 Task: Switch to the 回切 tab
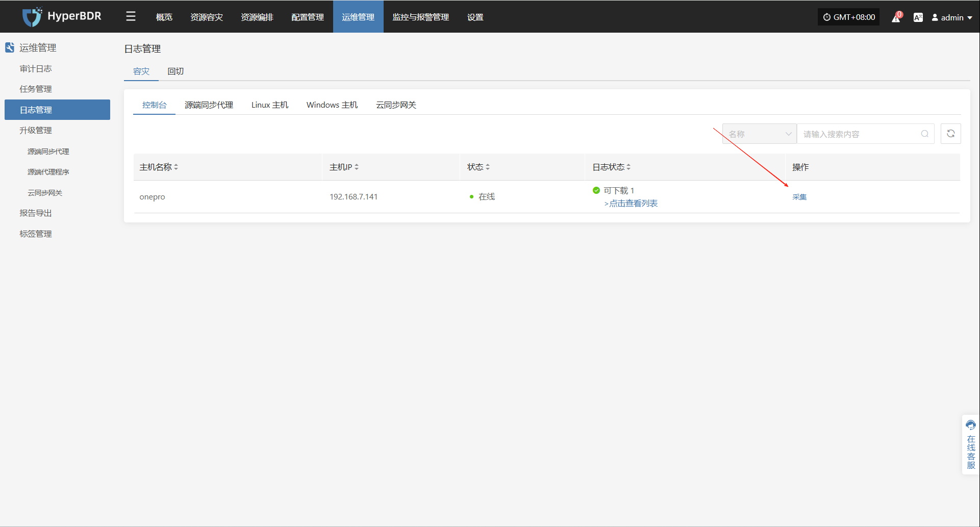pos(175,71)
